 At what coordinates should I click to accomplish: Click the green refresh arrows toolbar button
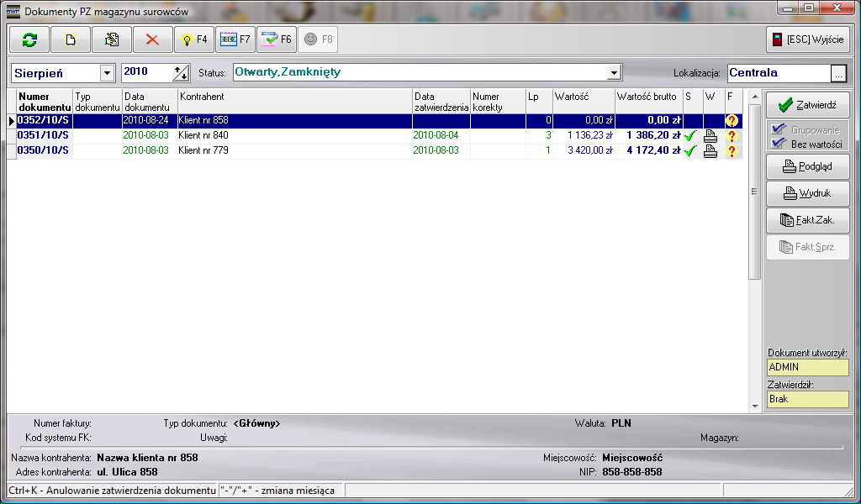[x=29, y=39]
